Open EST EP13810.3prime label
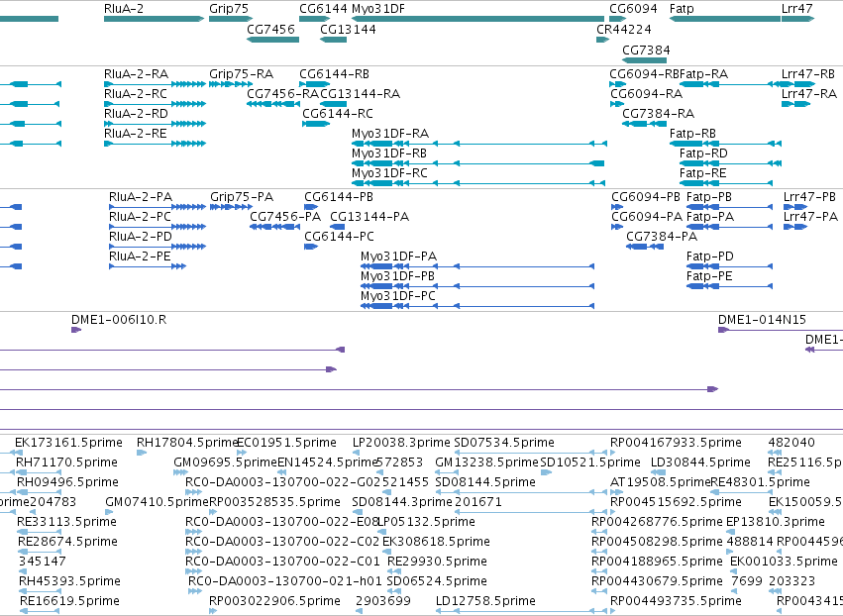 point(776,522)
